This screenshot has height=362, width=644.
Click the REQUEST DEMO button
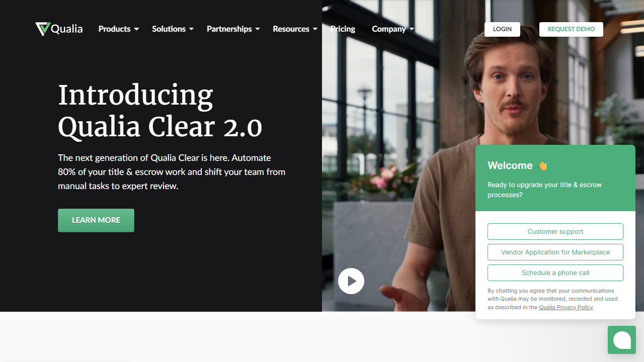pos(571,29)
